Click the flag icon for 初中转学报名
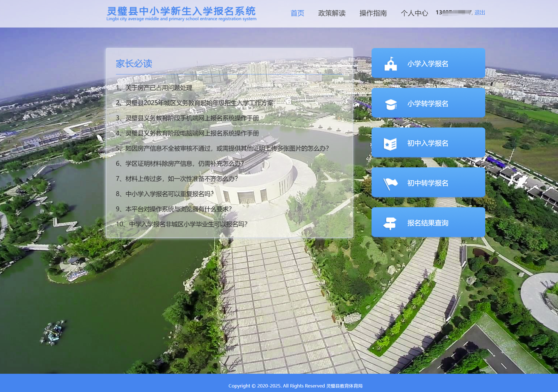The width and height of the screenshot is (558, 392). click(390, 184)
